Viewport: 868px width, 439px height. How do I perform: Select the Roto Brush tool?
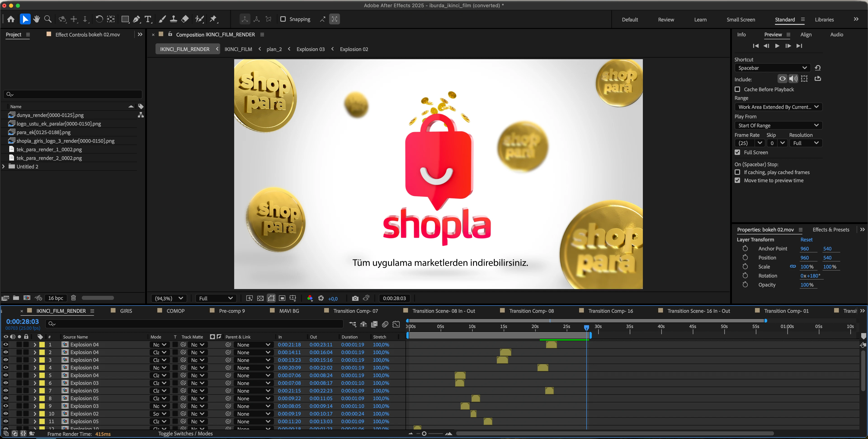199,19
